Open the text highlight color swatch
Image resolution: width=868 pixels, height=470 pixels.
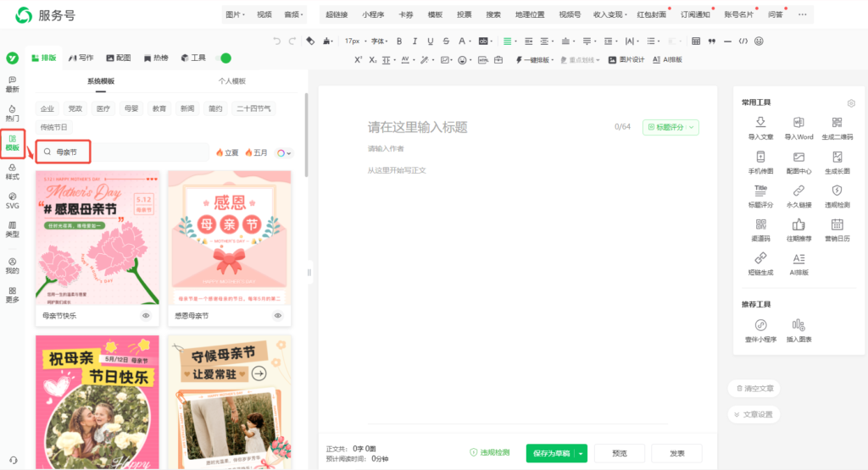tap(485, 41)
